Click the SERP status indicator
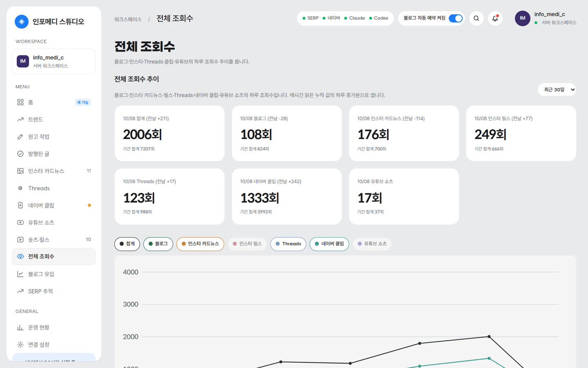This screenshot has height=368, width=588. pos(310,18)
